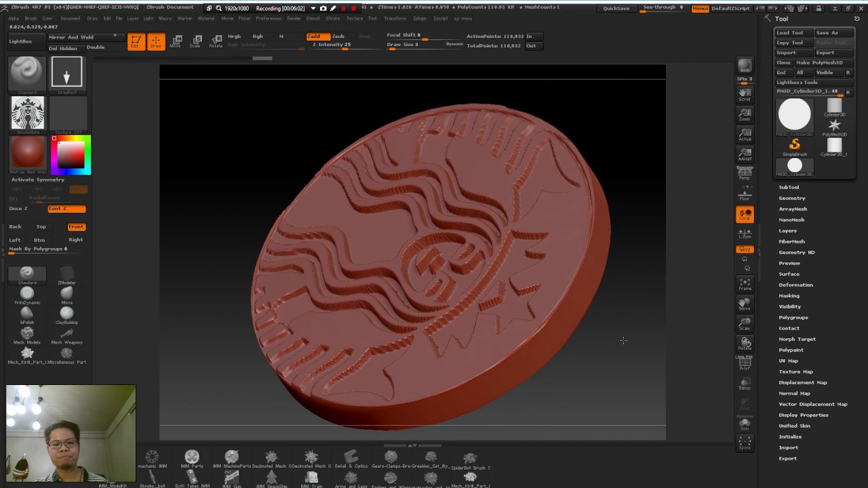Toggle Transp transparency button
The image size is (868, 488).
click(745, 383)
